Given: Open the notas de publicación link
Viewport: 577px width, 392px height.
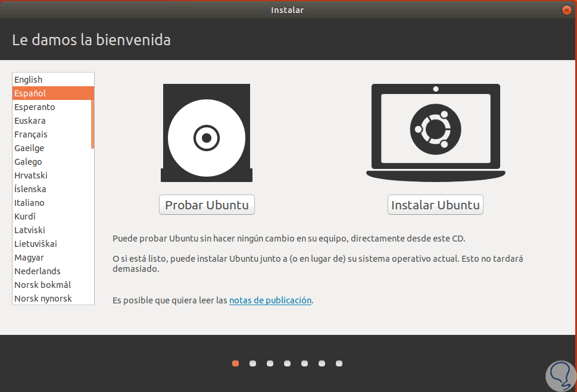Looking at the screenshot, I should pos(270,300).
